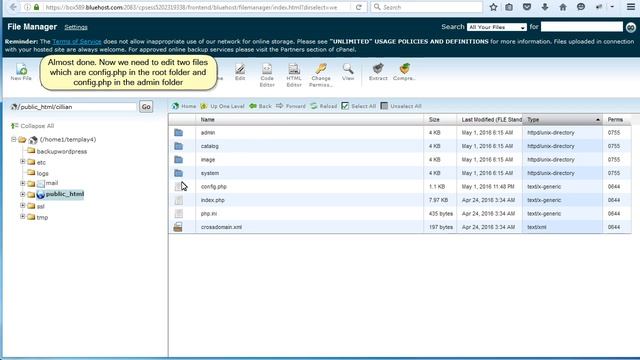Open the Terms of Service link
The image size is (640, 360).
(77, 42)
